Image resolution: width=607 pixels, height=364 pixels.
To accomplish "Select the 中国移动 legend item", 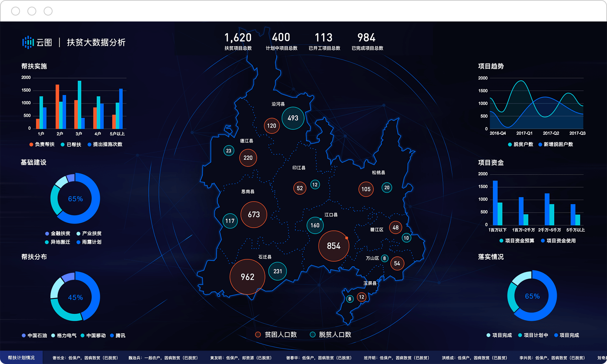I will 93,336.
